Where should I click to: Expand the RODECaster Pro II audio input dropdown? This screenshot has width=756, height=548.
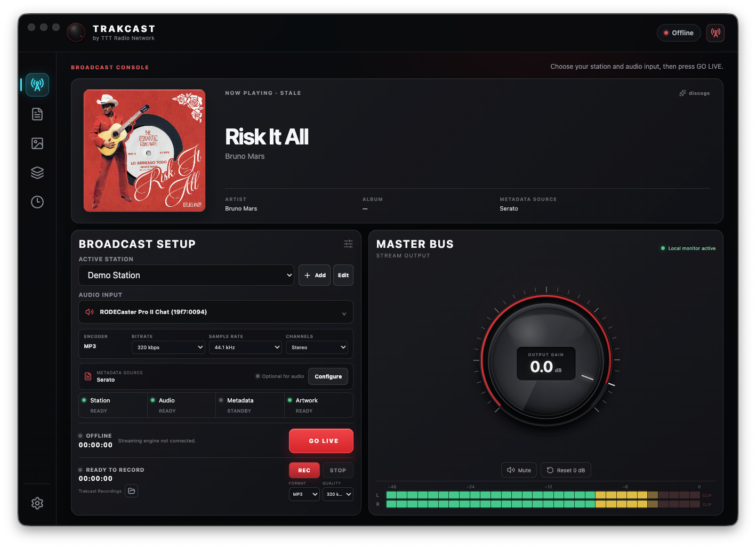click(x=216, y=312)
